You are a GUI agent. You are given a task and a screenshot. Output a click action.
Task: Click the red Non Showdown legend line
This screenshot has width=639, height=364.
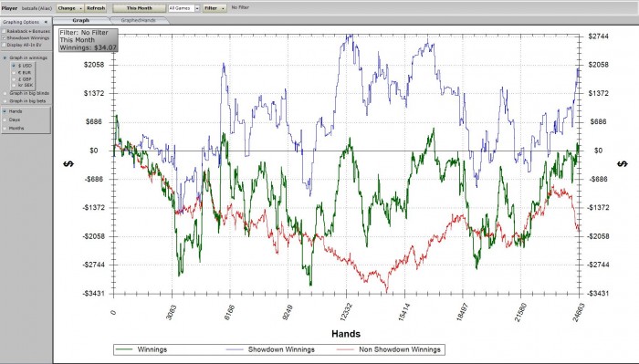point(345,349)
